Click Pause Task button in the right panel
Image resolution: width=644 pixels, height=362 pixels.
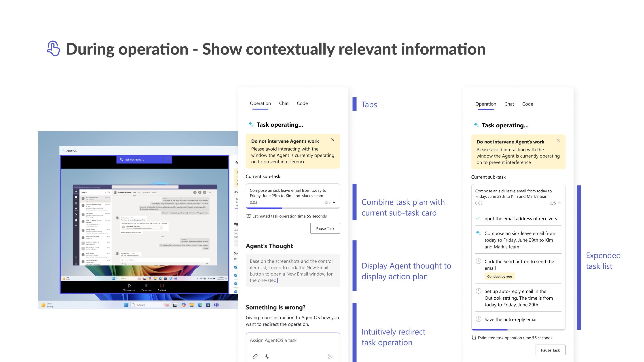[x=550, y=350]
